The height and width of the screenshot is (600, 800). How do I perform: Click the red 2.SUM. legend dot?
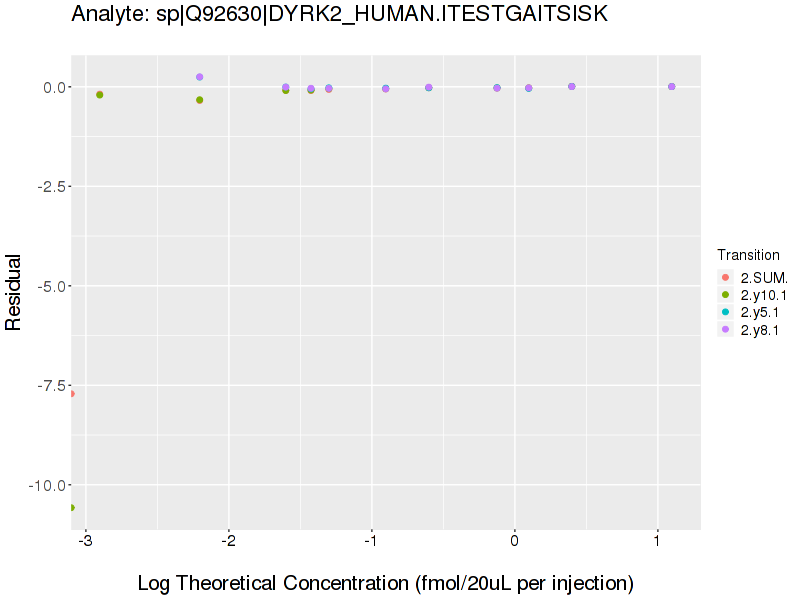726,277
